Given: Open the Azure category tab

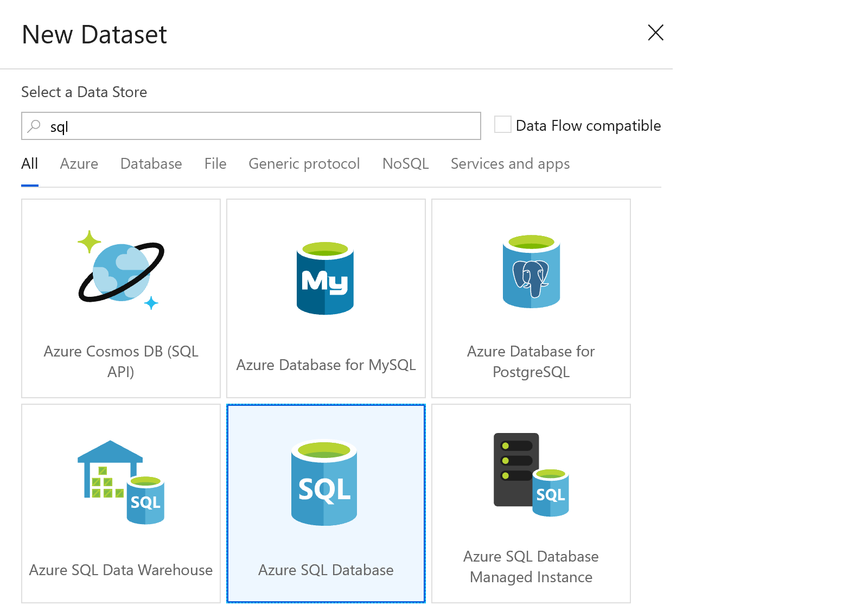Looking at the screenshot, I should point(79,164).
